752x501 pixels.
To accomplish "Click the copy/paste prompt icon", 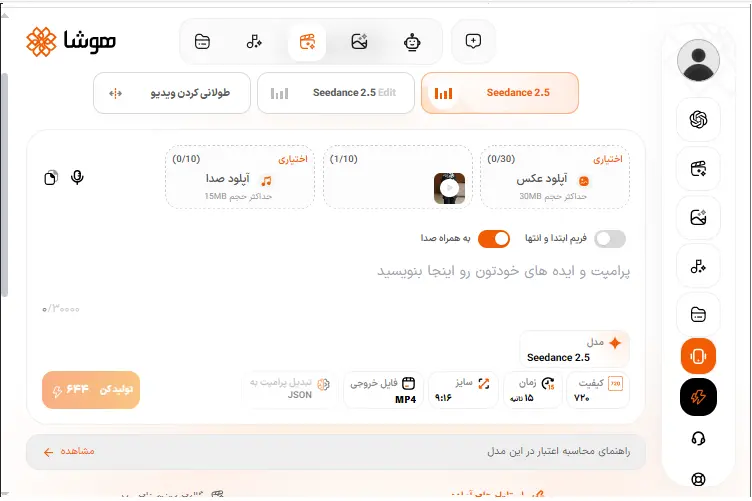I will [x=51, y=178].
